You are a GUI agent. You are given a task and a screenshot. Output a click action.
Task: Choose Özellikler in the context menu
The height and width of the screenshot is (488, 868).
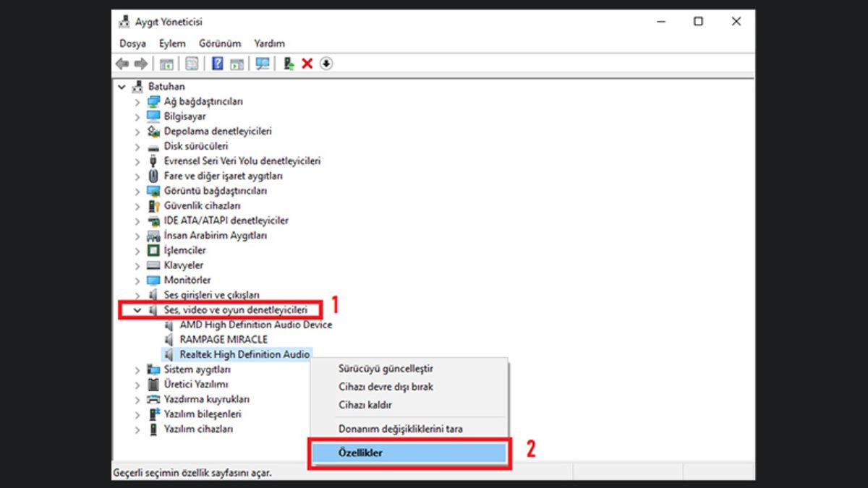tap(363, 451)
